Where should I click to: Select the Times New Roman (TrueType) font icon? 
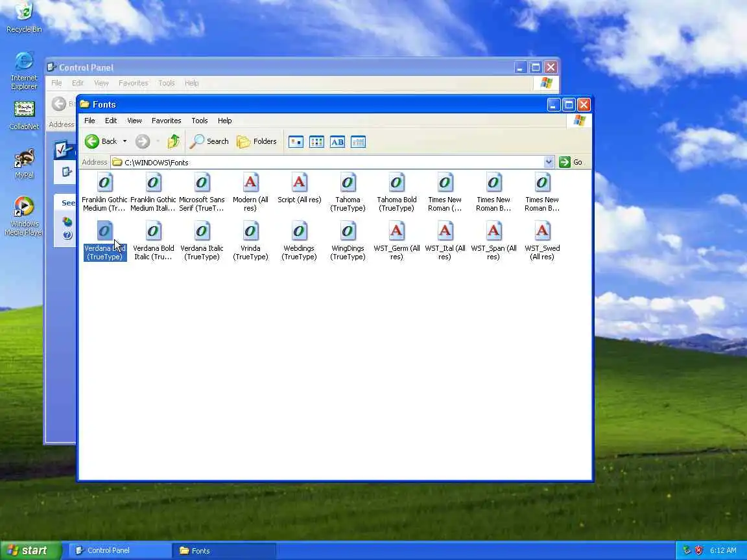[445, 183]
